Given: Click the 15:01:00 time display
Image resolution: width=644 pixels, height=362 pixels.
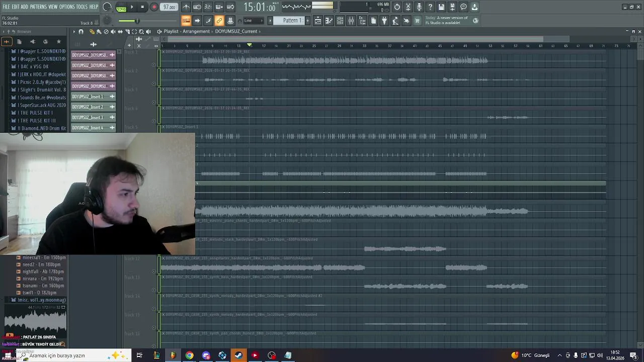Looking at the screenshot, I should pos(260,7).
